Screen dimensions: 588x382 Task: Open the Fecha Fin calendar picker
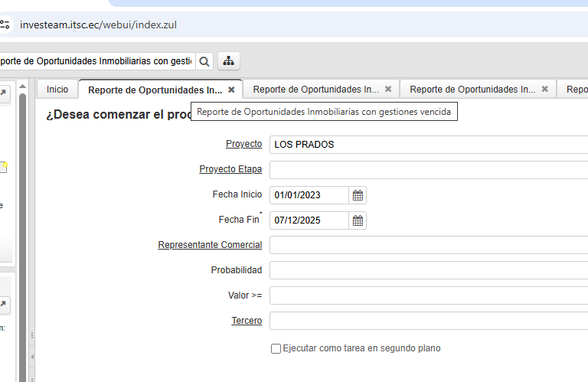coord(358,220)
